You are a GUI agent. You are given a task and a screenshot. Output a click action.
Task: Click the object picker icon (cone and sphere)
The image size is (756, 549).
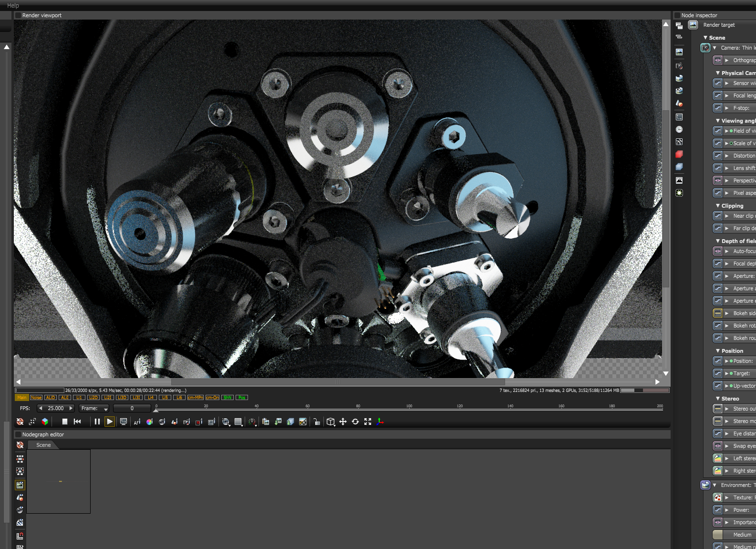[x=175, y=422]
